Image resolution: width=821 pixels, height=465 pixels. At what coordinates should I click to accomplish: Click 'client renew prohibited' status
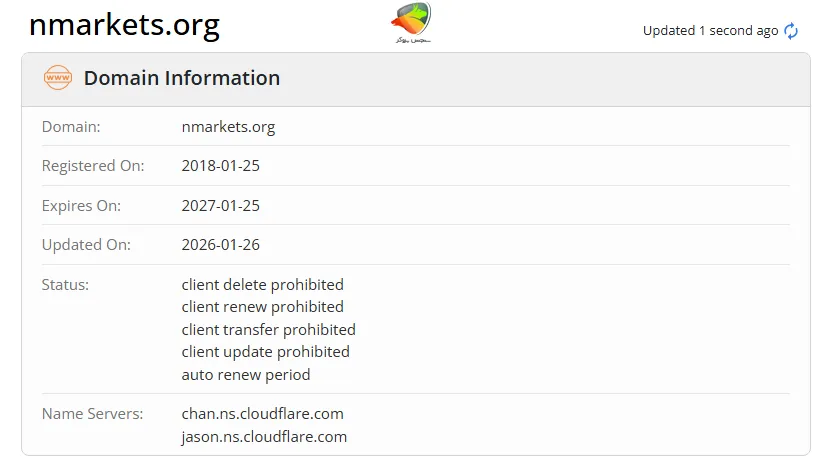tap(262, 307)
